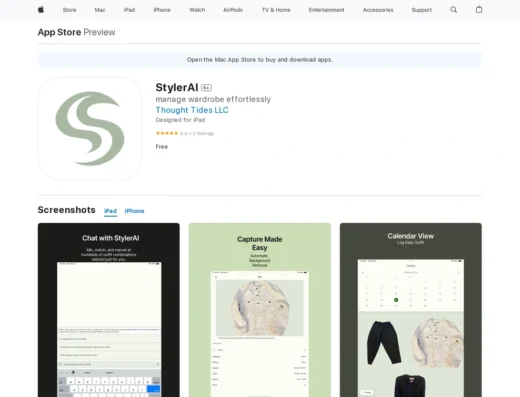Viewport: 520px width, 397px height.
Task: Open the Mac menu
Action: point(100,10)
